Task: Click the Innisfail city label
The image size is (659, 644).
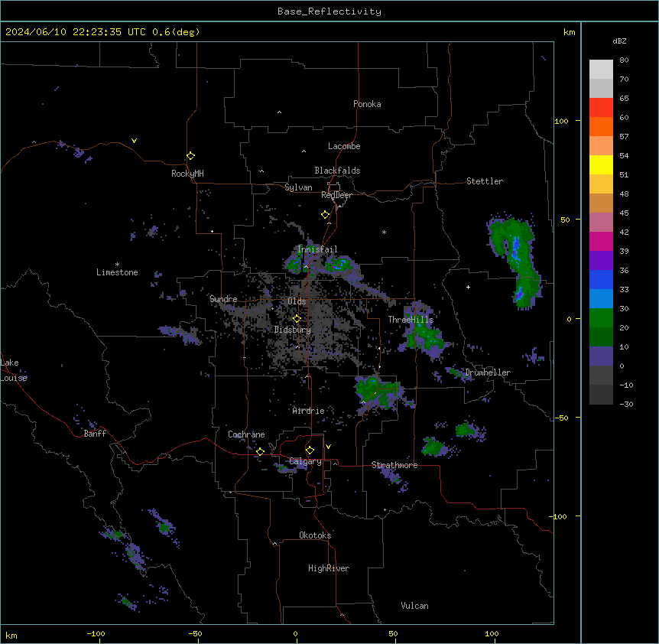Action: click(317, 249)
